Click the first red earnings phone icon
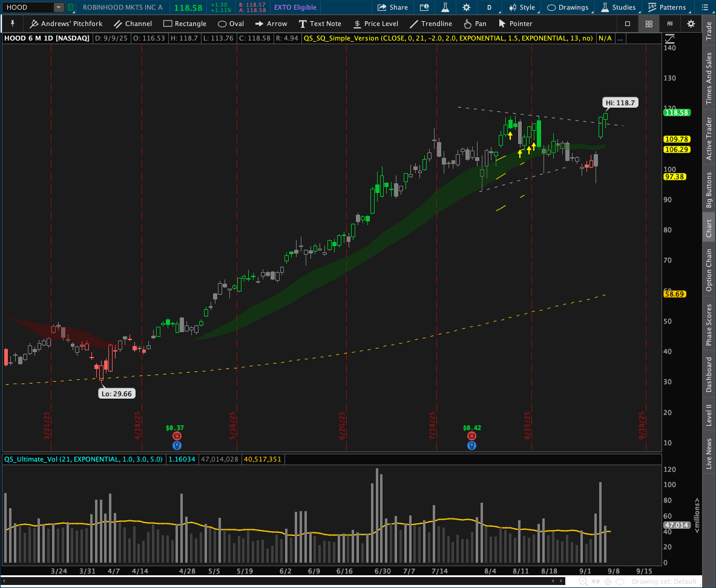The height and width of the screenshot is (588, 716). point(177,436)
